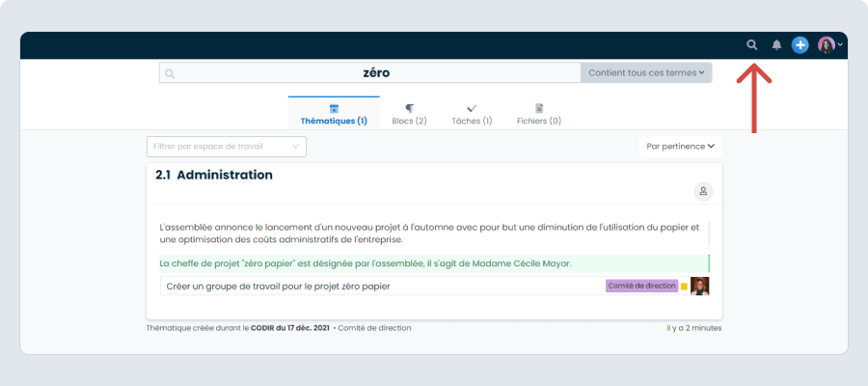The height and width of the screenshot is (386, 868).
Task: Click the yellow status square on the task
Action: [x=684, y=287]
